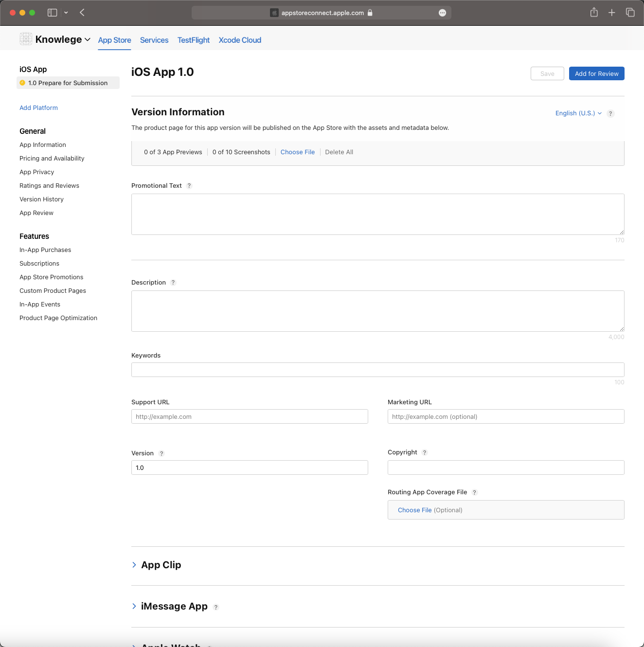Switch to the App Store tab
Screen dimensions: 644x647
(x=114, y=40)
